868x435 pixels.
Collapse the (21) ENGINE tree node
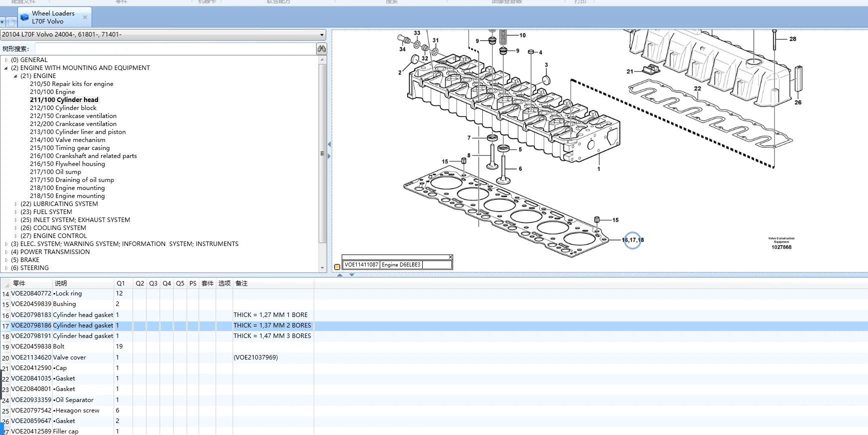pos(15,76)
